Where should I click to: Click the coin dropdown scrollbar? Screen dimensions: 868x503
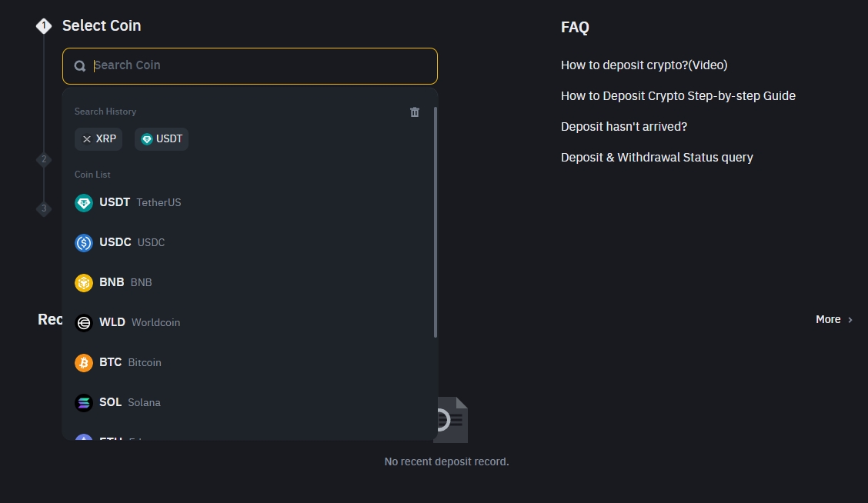[x=436, y=222]
